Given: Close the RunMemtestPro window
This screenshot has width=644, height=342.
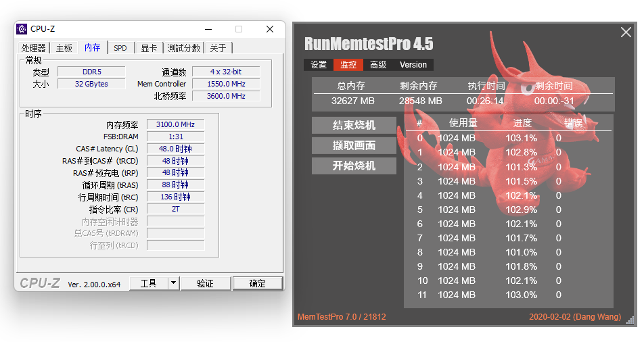Looking at the screenshot, I should [x=626, y=32].
